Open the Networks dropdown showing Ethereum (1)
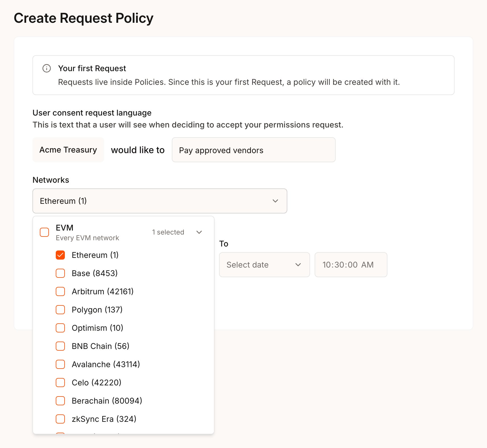 coord(160,201)
